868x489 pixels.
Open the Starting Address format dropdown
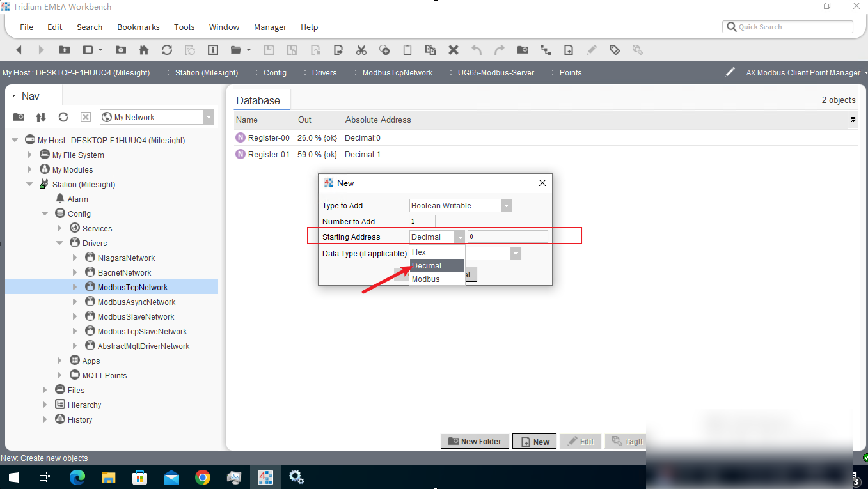click(459, 237)
